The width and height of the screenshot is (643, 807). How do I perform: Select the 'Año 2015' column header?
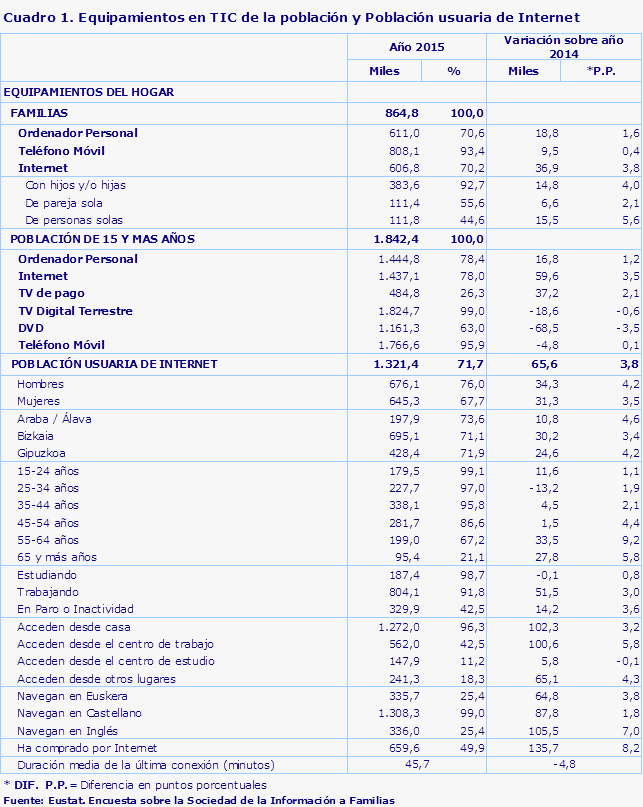[416, 47]
